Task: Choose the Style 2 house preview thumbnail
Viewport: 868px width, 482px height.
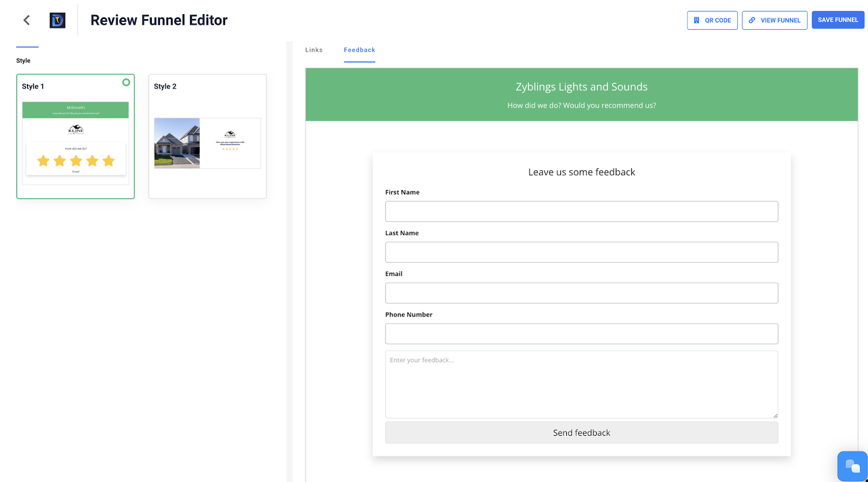Action: (207, 143)
